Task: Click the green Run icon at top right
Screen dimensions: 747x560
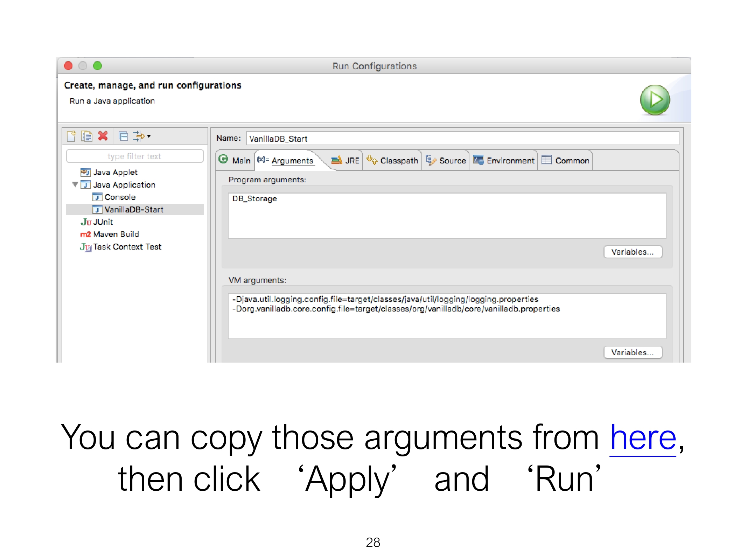Action: 655,100
